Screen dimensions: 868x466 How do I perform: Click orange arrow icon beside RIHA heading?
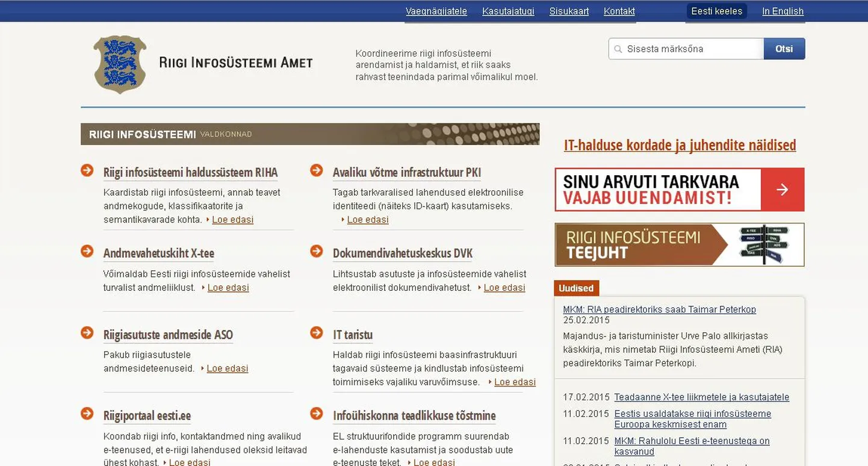[x=87, y=170]
